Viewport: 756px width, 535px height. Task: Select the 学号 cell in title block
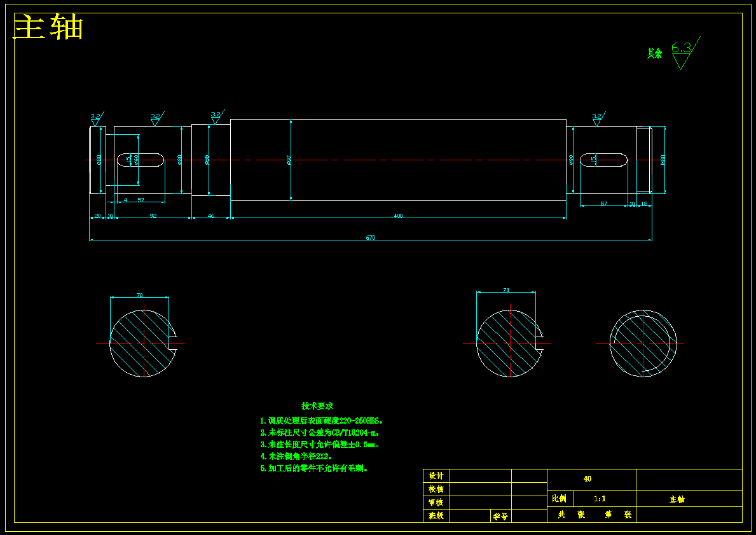(501, 516)
